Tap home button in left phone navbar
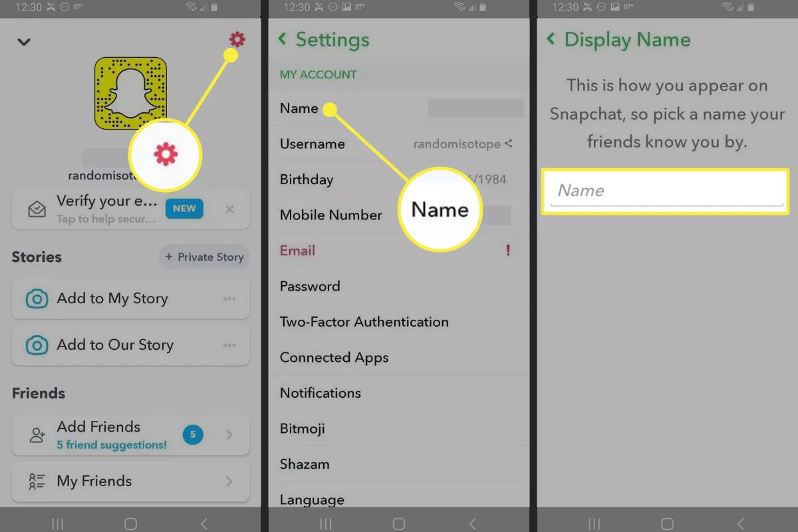Screen dimensions: 798x532 [x=131, y=523]
